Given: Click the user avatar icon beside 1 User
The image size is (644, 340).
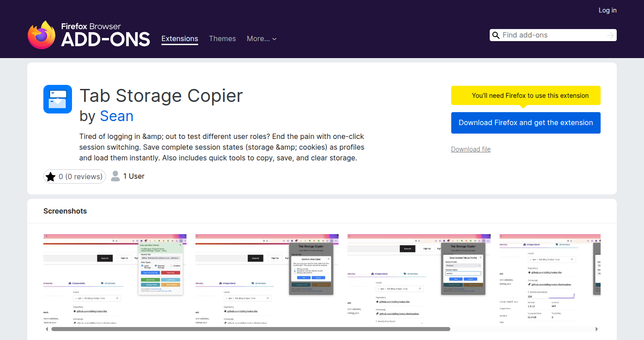Looking at the screenshot, I should pyautogui.click(x=115, y=176).
